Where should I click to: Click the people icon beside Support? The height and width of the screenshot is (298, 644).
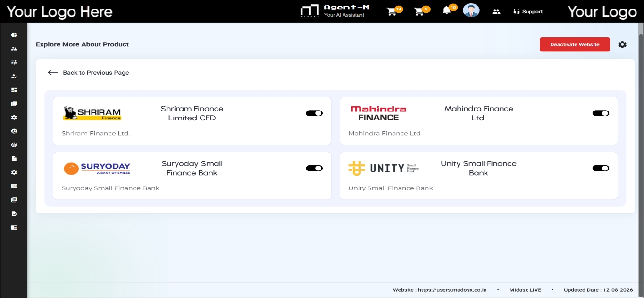(496, 11)
